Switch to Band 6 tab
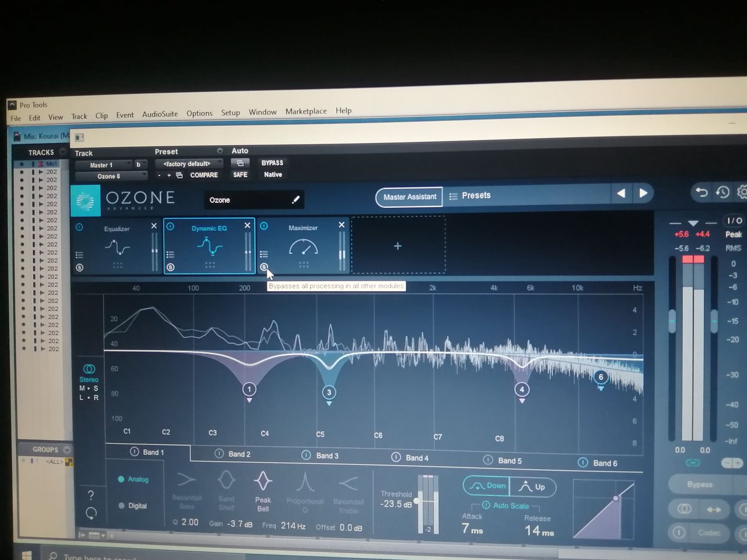747x560 pixels. (597, 463)
